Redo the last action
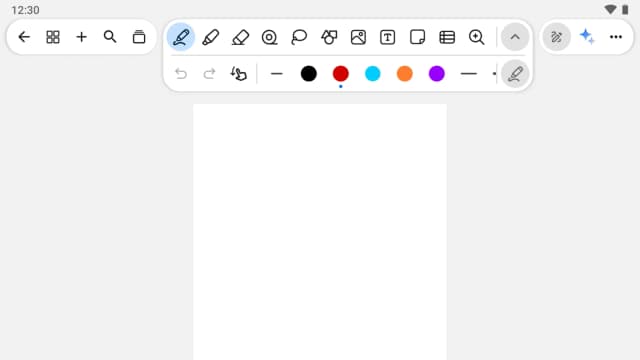The width and height of the screenshot is (640, 360). pos(209,73)
